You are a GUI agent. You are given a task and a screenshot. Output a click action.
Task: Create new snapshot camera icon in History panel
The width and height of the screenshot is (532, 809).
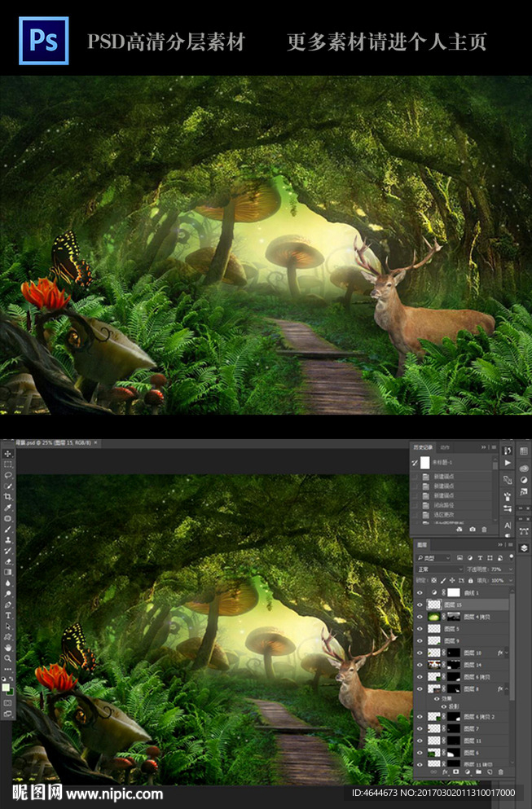tap(473, 530)
